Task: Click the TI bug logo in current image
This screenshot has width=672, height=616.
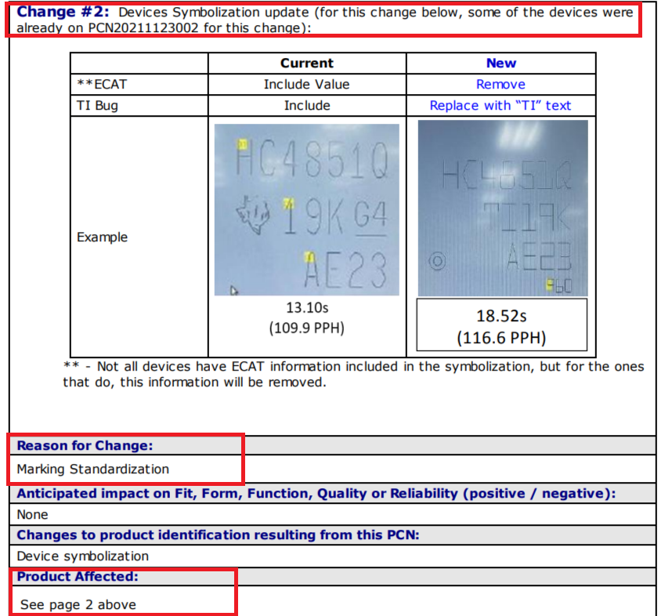Action: click(253, 215)
